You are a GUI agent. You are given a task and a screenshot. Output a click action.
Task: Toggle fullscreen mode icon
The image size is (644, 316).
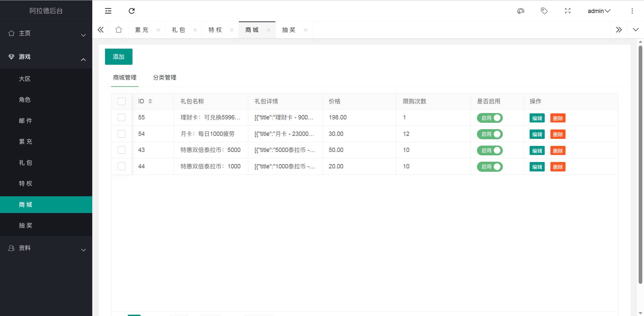pyautogui.click(x=568, y=11)
